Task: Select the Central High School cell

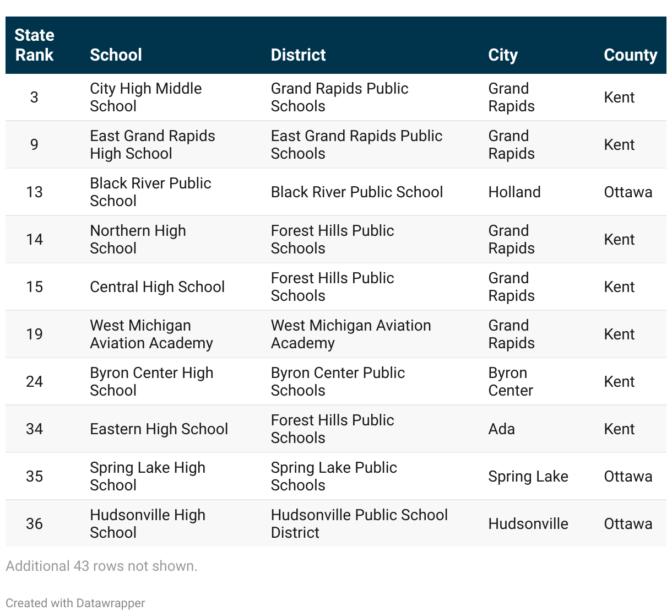Action: 157,287
